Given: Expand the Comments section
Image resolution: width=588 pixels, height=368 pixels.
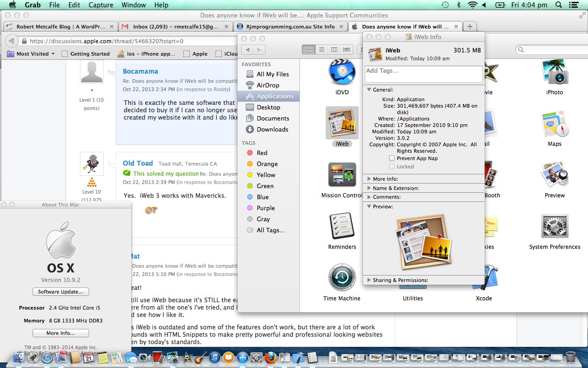Looking at the screenshot, I should tap(369, 197).
